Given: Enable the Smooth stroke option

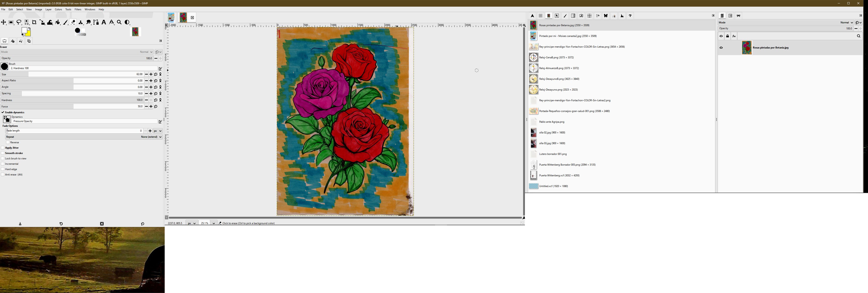Looking at the screenshot, I should point(3,153).
